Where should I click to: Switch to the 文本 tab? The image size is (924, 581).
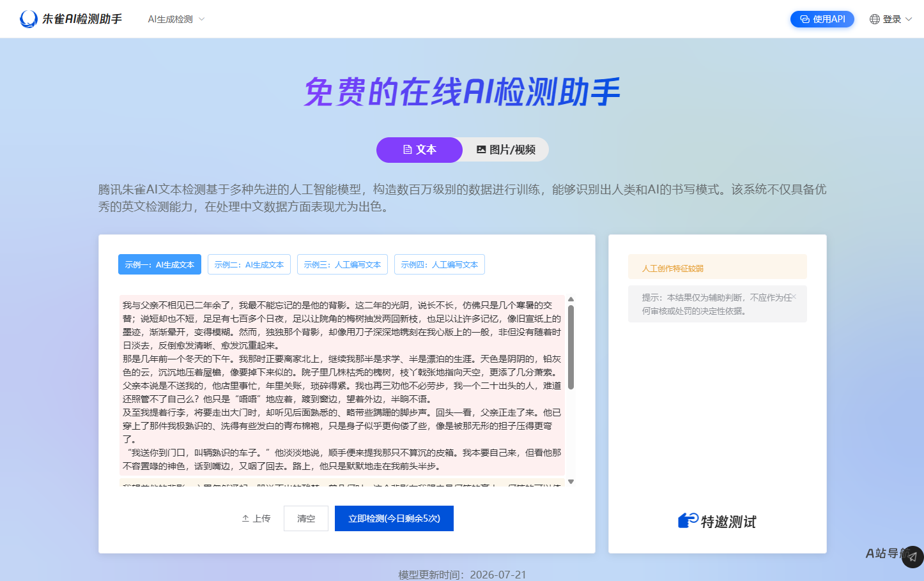point(419,150)
